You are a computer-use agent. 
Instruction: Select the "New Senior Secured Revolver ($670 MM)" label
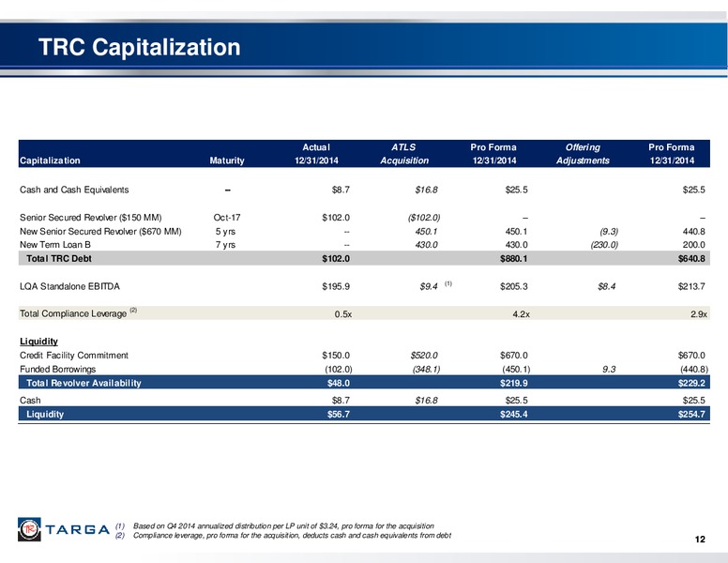tap(100, 232)
